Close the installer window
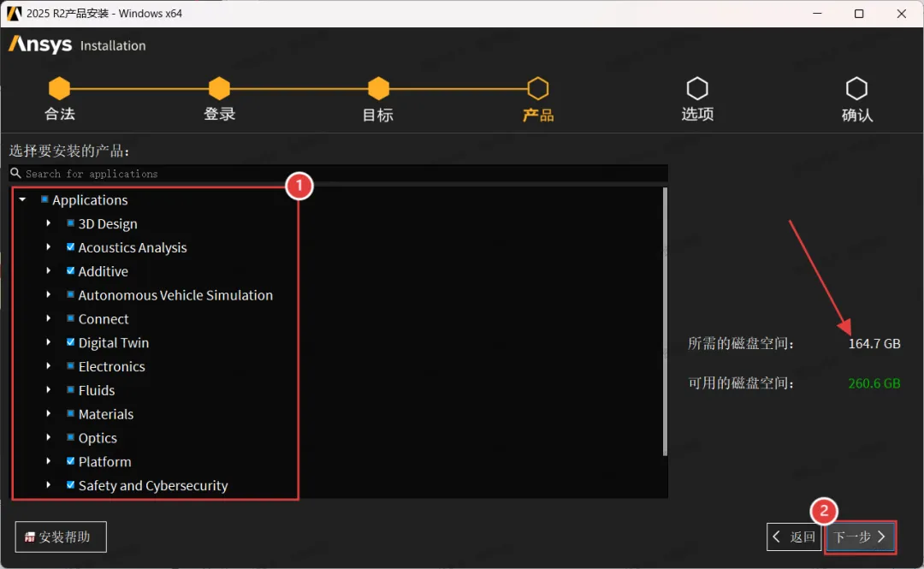 click(902, 13)
